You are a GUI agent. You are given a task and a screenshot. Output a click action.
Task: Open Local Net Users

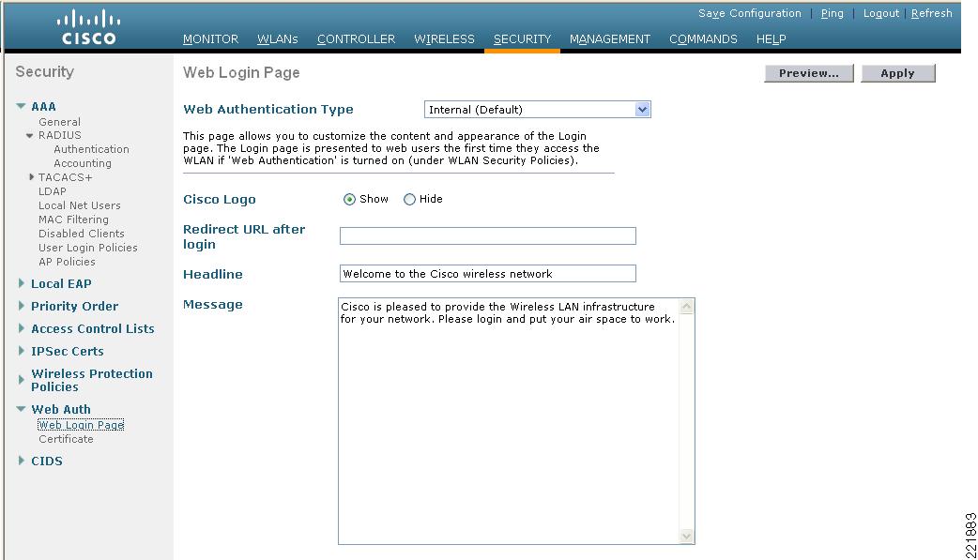click(x=79, y=205)
